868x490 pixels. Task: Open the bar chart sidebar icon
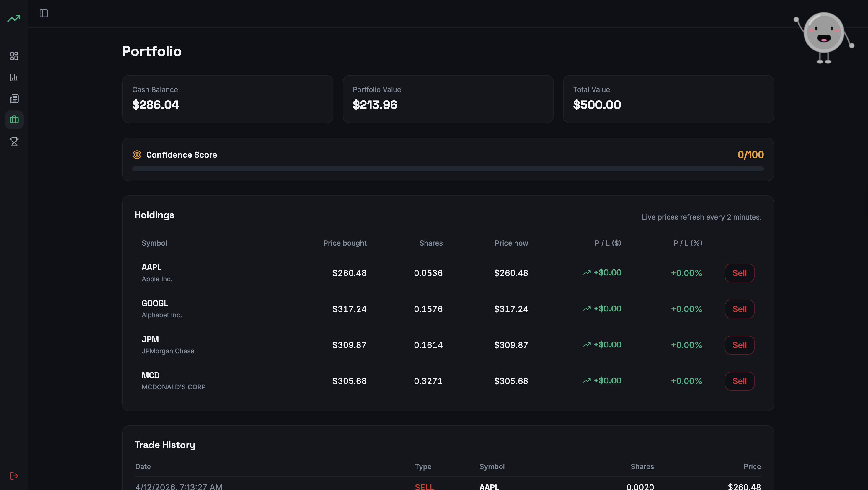[14, 77]
